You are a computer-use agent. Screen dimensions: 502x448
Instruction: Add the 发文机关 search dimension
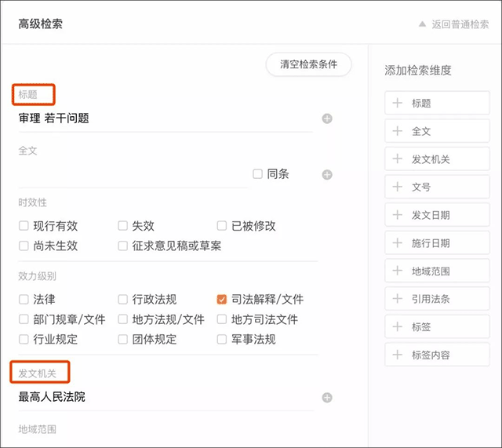point(437,159)
